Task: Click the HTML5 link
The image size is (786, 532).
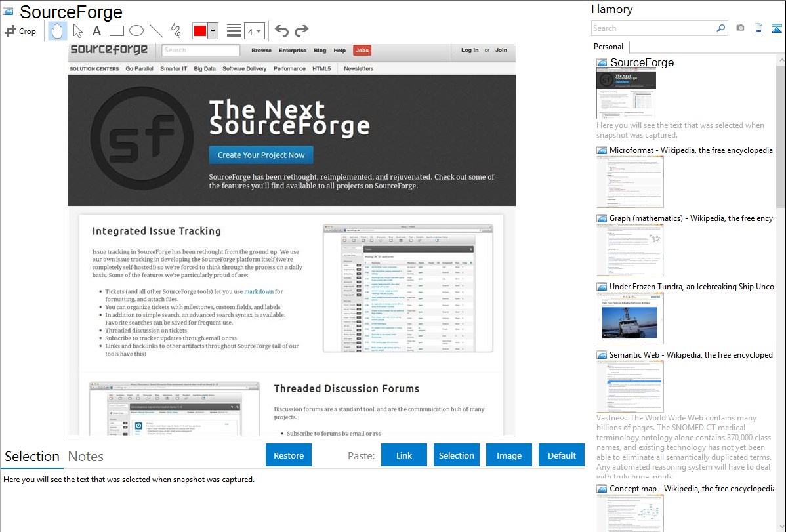Action: (321, 69)
